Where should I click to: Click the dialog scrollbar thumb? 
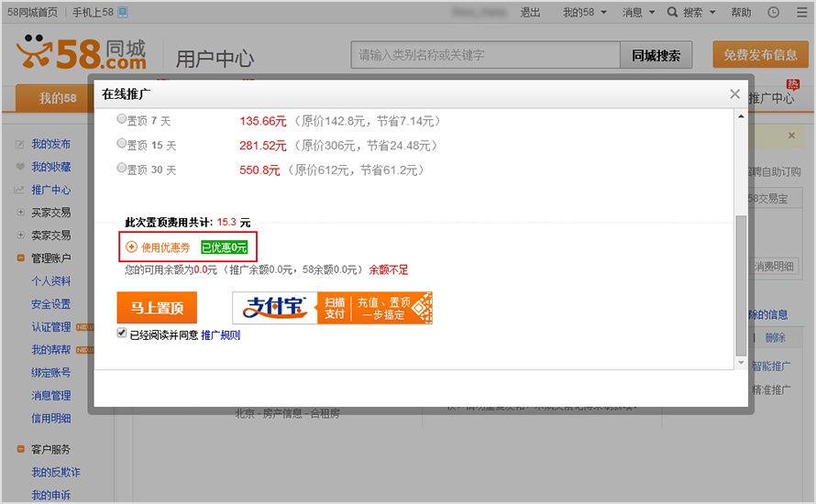coord(741,286)
